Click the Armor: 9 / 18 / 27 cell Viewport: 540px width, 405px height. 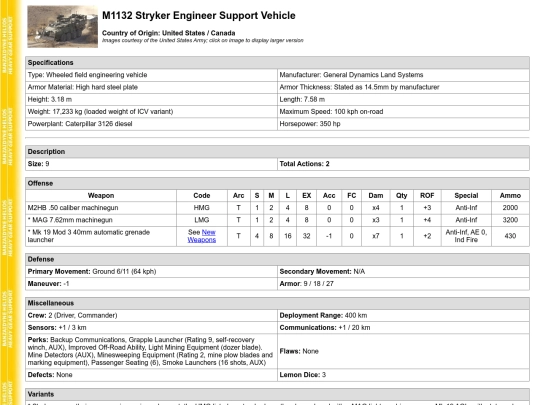[403, 284]
